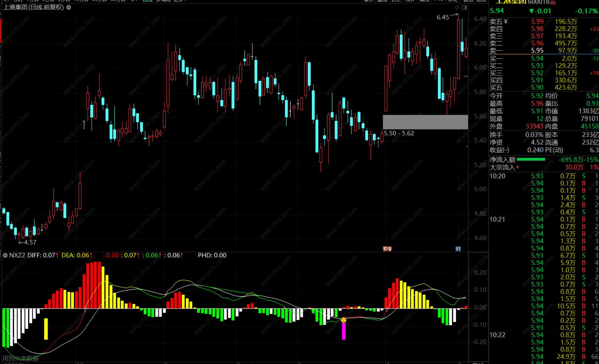Screen dimensions: 599x364
Task: Open the 大宗流入 row
Action: 502,167
